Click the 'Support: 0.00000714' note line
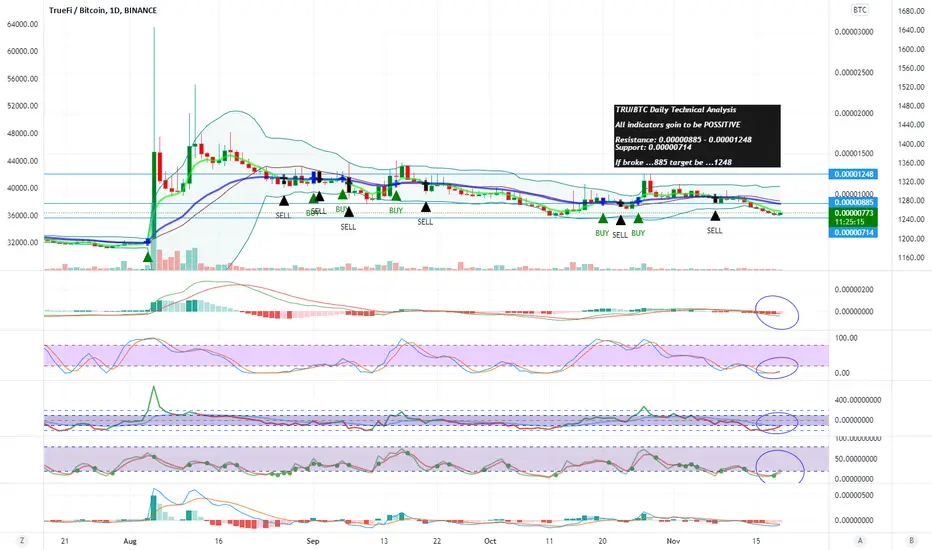This screenshot has width=932, height=550. (653, 147)
